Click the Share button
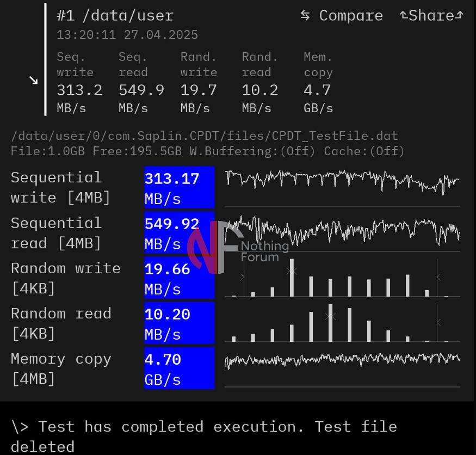The height and width of the screenshot is (455, 476). (431, 16)
